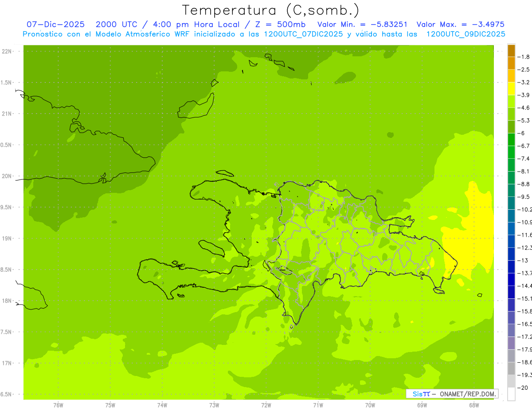Select the '18N' latitude label
The image size is (532, 411).
click(x=7, y=301)
